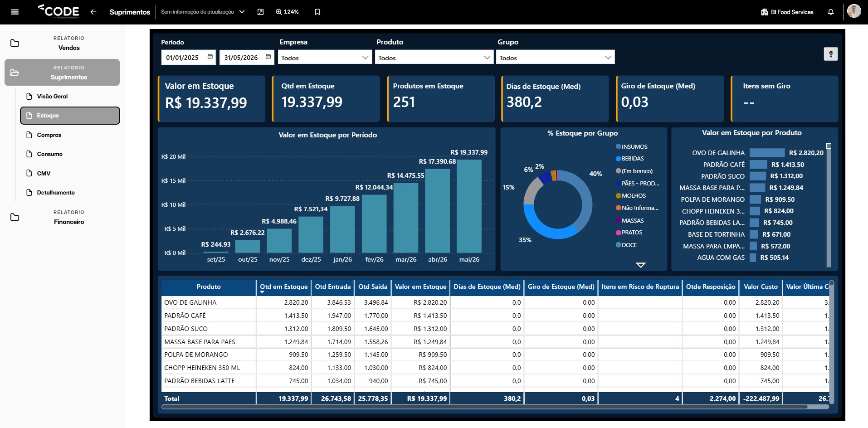The image size is (868, 428).
Task: Click the Visão Geral page icon
Action: pyautogui.click(x=29, y=96)
